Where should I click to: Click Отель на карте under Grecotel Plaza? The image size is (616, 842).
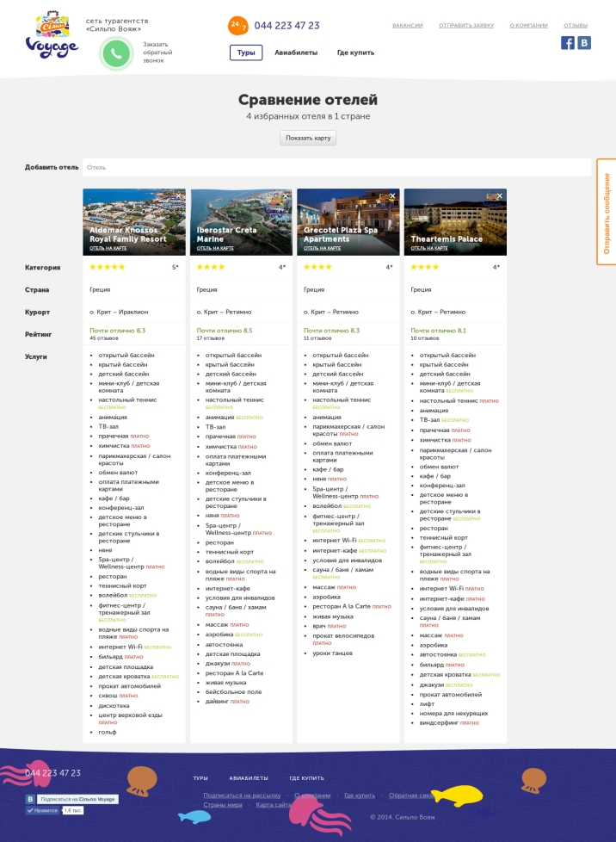point(322,248)
